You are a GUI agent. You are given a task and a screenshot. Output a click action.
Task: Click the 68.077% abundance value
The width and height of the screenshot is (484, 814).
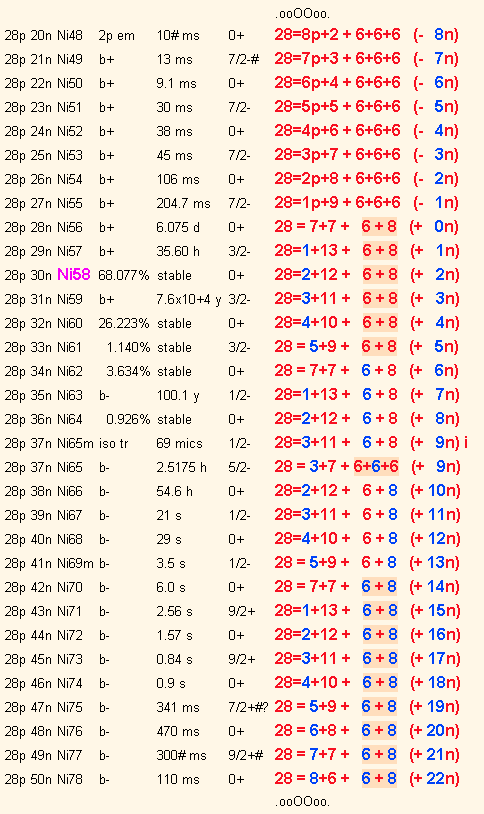124,275
